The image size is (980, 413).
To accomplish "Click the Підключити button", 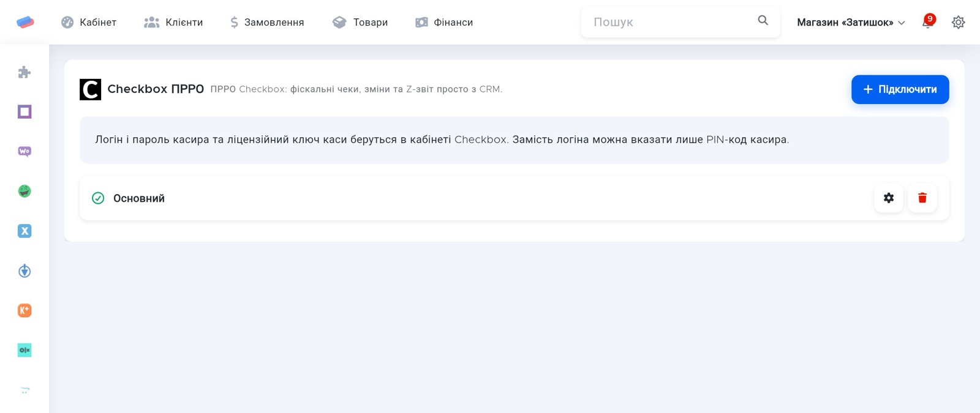I will click(x=900, y=89).
